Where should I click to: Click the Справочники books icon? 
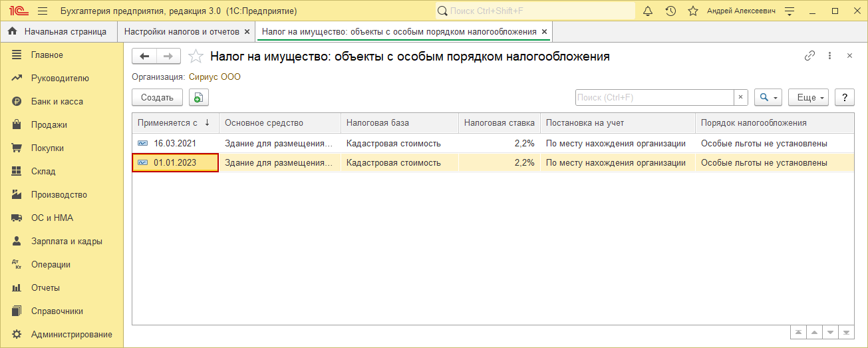coord(17,311)
